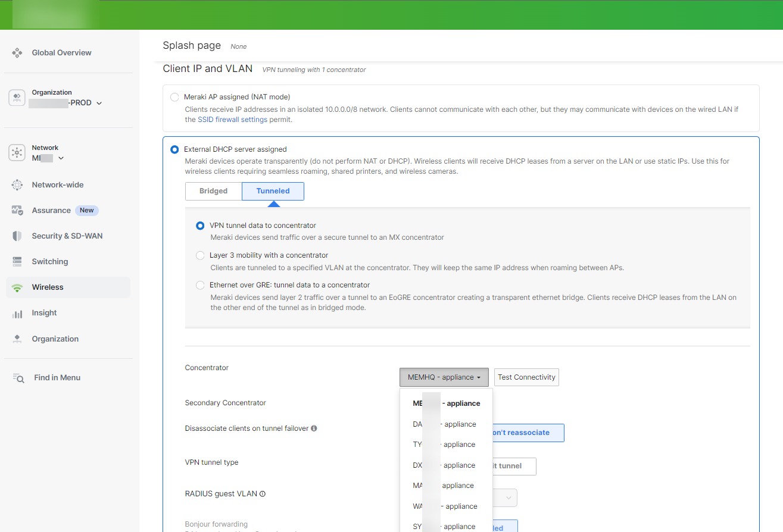Open Insight using its bar chart icon
The image size is (783, 532).
17,313
